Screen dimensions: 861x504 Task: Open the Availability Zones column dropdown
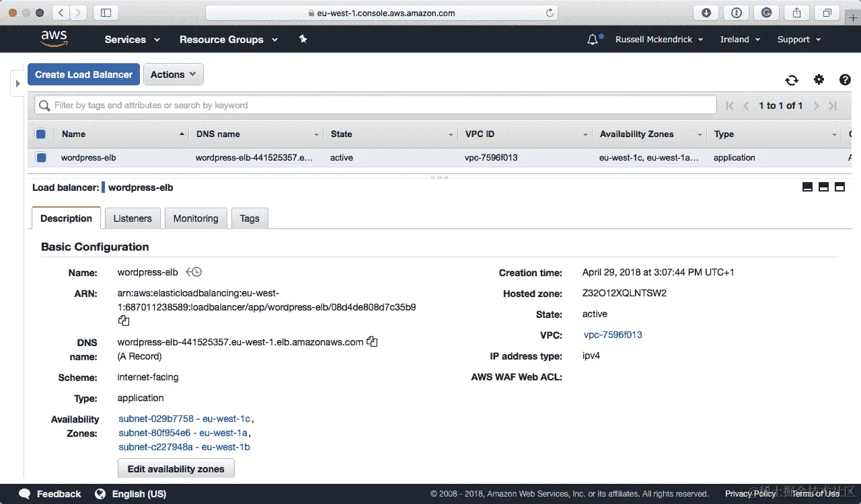coord(700,135)
